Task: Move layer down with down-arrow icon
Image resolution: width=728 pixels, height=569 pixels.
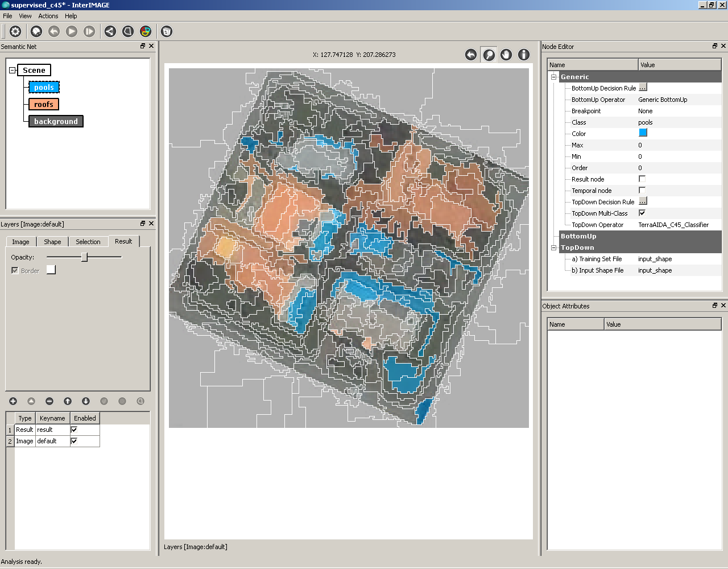Action: 86,401
